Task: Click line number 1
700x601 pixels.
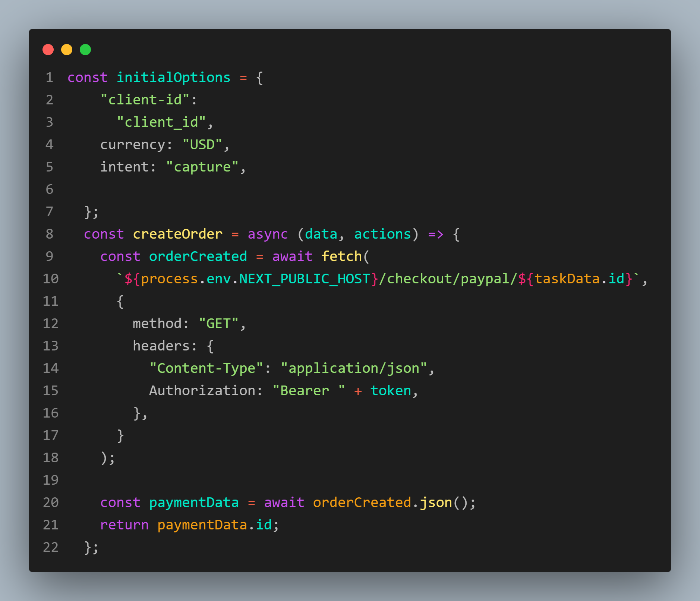Action: pos(50,78)
